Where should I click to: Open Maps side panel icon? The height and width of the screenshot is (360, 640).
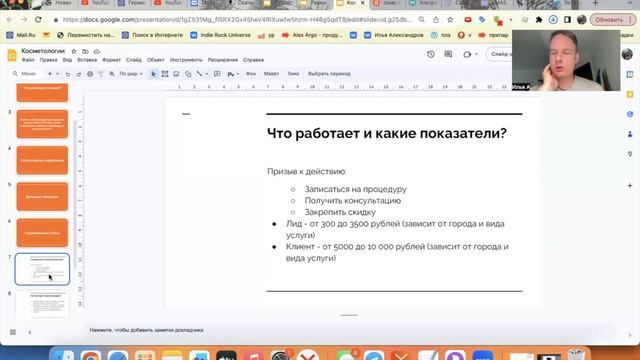point(630,154)
